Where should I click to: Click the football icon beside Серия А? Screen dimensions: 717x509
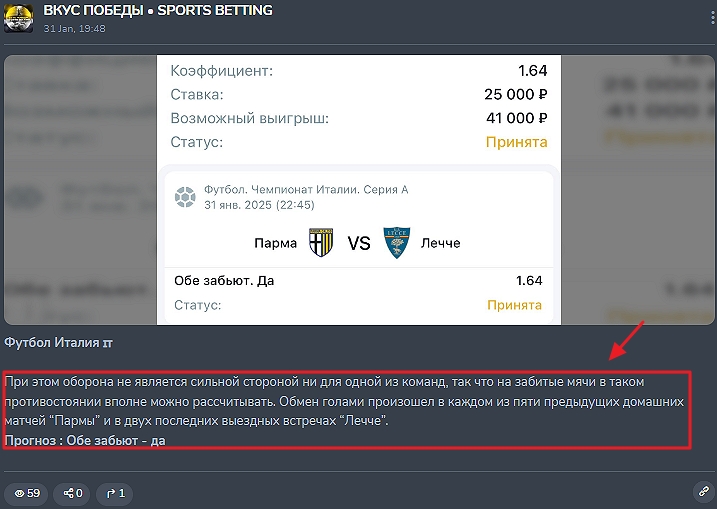[184, 197]
